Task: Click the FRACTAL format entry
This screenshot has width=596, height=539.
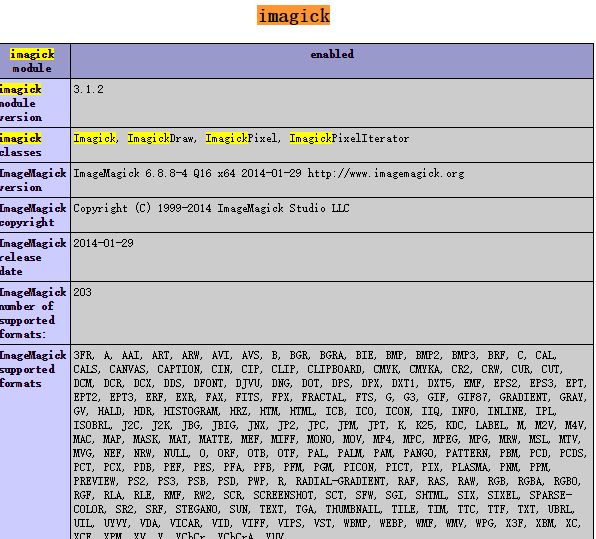Action: pyautogui.click(x=323, y=398)
